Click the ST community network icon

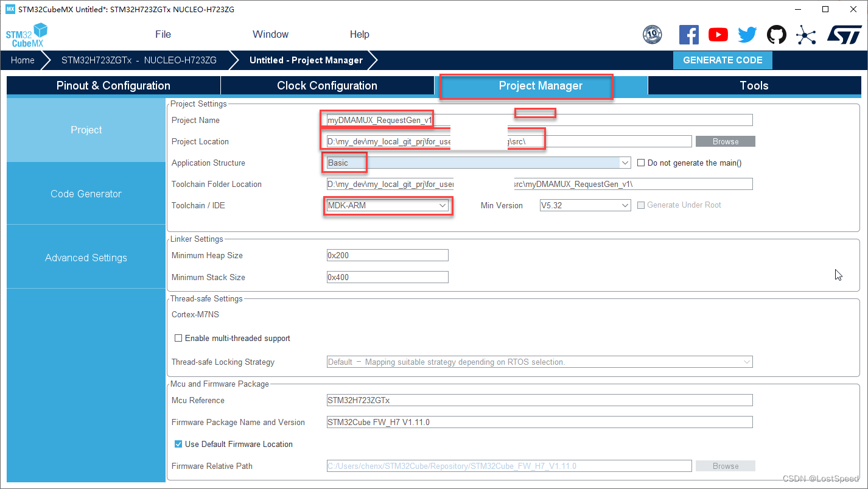pyautogui.click(x=806, y=35)
